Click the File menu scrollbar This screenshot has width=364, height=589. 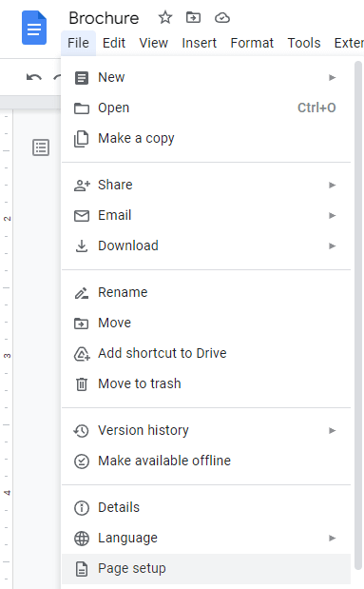click(x=358, y=316)
